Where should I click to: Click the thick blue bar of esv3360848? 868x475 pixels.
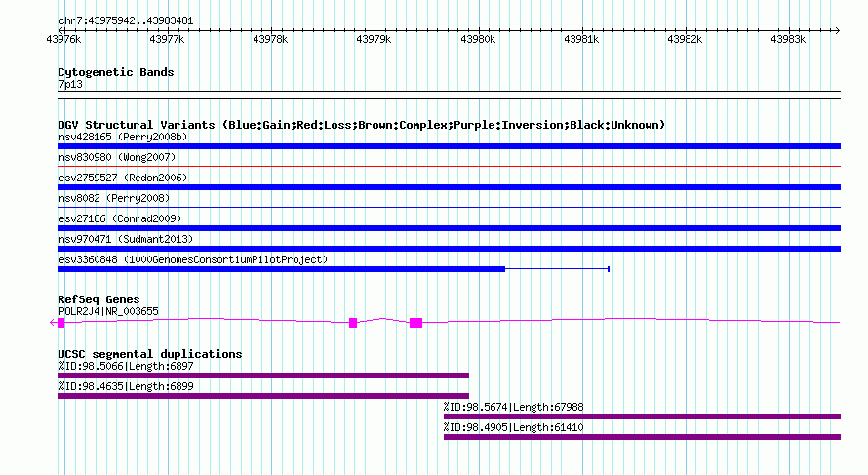(x=281, y=269)
